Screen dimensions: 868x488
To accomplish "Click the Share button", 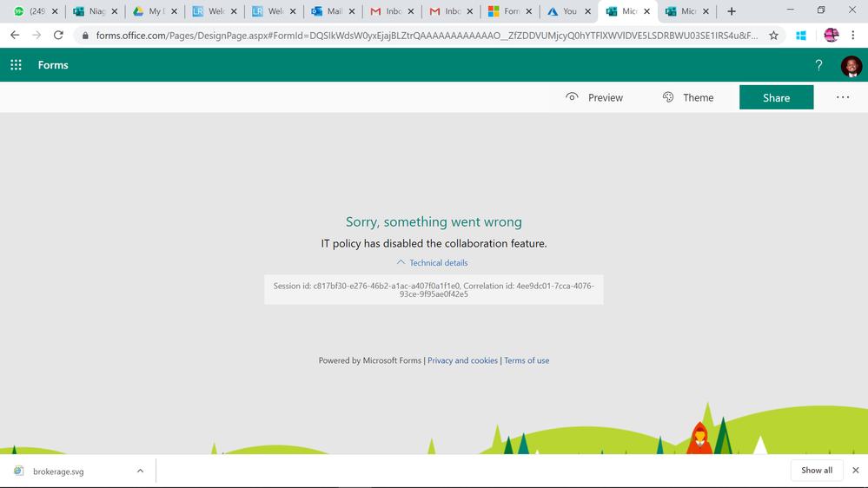I will click(x=776, y=97).
